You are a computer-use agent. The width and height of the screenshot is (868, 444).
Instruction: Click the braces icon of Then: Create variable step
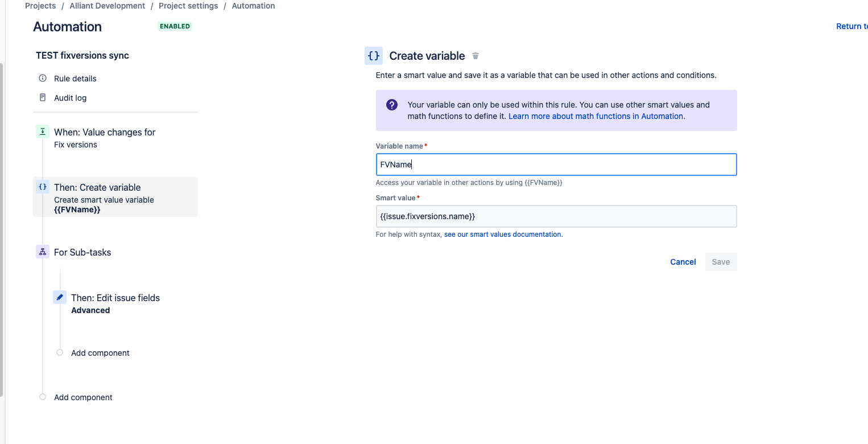pos(43,187)
